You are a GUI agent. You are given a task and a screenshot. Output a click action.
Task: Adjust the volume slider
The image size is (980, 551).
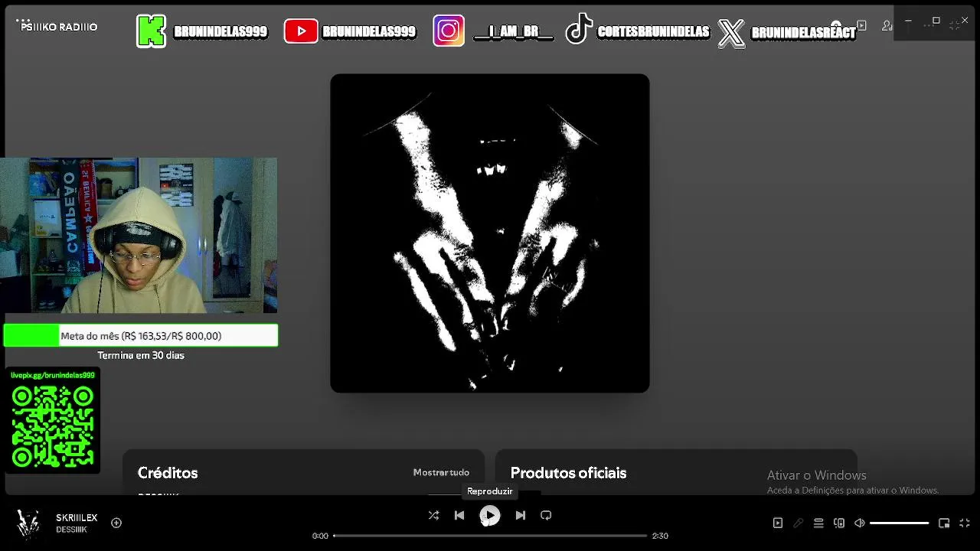click(900, 523)
